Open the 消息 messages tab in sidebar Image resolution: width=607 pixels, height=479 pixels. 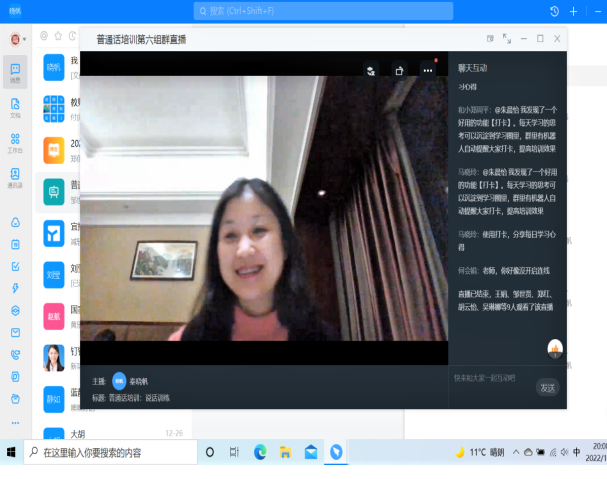coord(16,74)
